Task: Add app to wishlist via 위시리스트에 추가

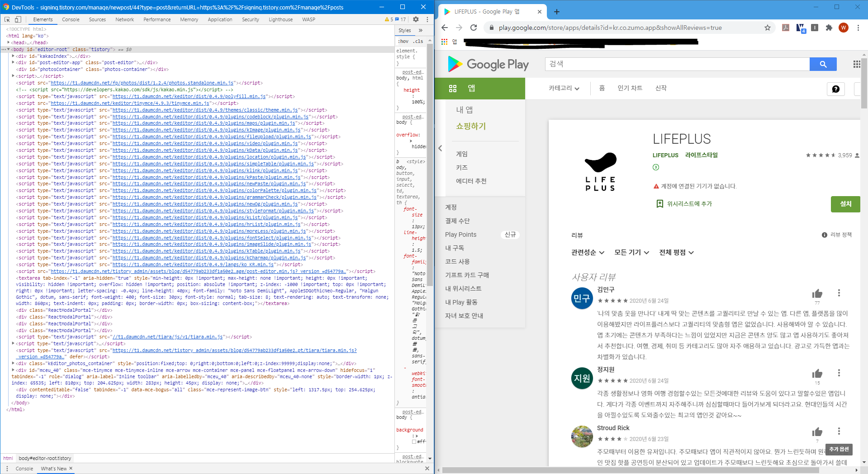Action: [684, 204]
